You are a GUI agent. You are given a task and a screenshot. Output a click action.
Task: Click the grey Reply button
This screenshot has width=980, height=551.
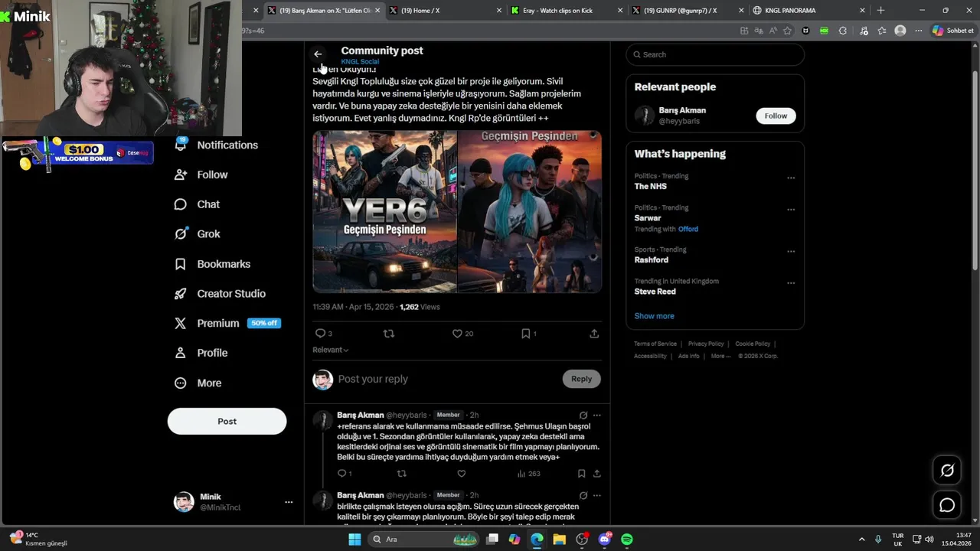581,379
